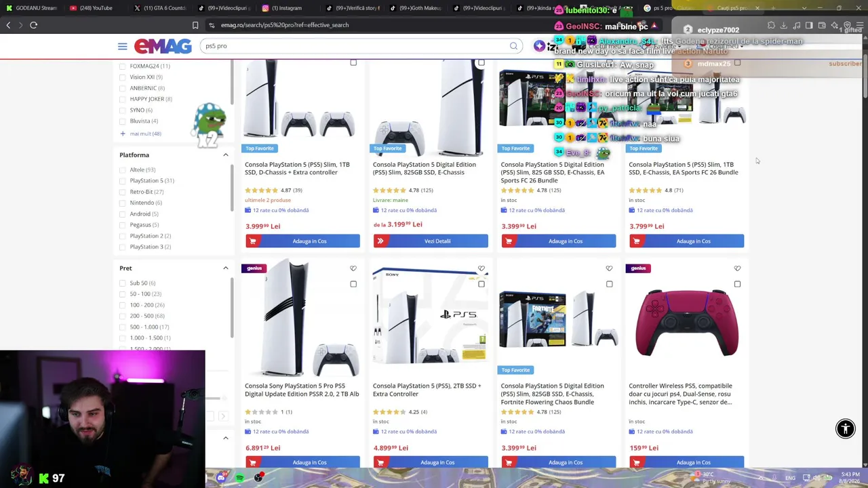Add EA Sports FC 26 Digital bundle to cart
The image size is (868, 488).
(559, 241)
